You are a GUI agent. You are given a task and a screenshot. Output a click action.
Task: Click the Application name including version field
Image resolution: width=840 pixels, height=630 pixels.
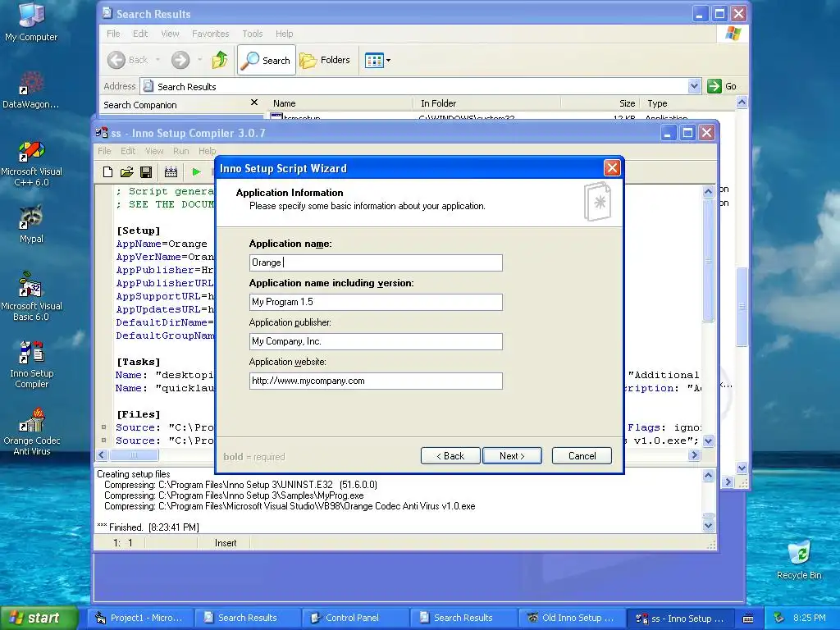coord(376,302)
